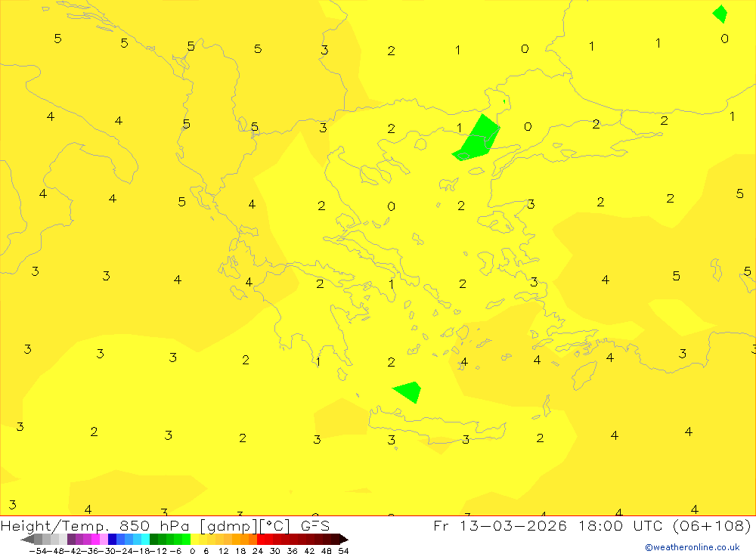Click the legend label '54'
The height and width of the screenshot is (554, 756).
click(x=343, y=551)
